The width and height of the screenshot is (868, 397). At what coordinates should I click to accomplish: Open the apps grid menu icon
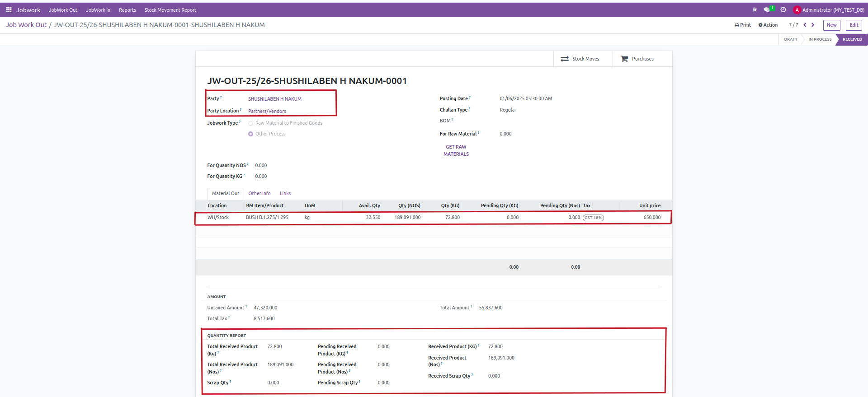pos(9,9)
